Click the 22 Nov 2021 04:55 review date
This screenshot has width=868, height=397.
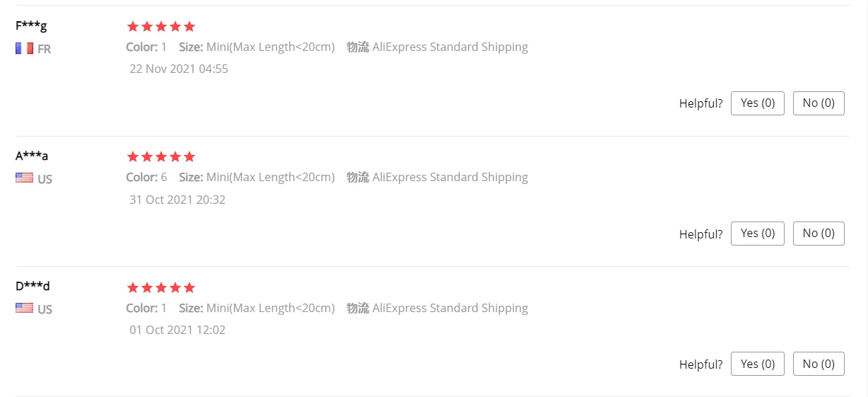[x=179, y=69]
